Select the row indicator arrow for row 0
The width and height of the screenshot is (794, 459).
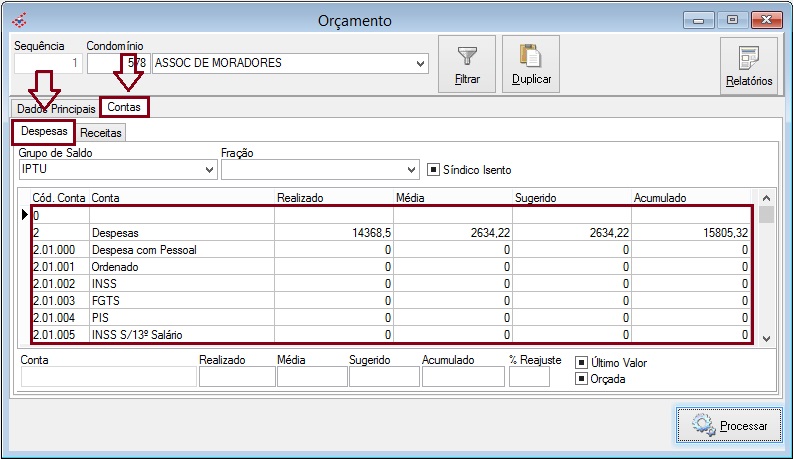click(25, 214)
